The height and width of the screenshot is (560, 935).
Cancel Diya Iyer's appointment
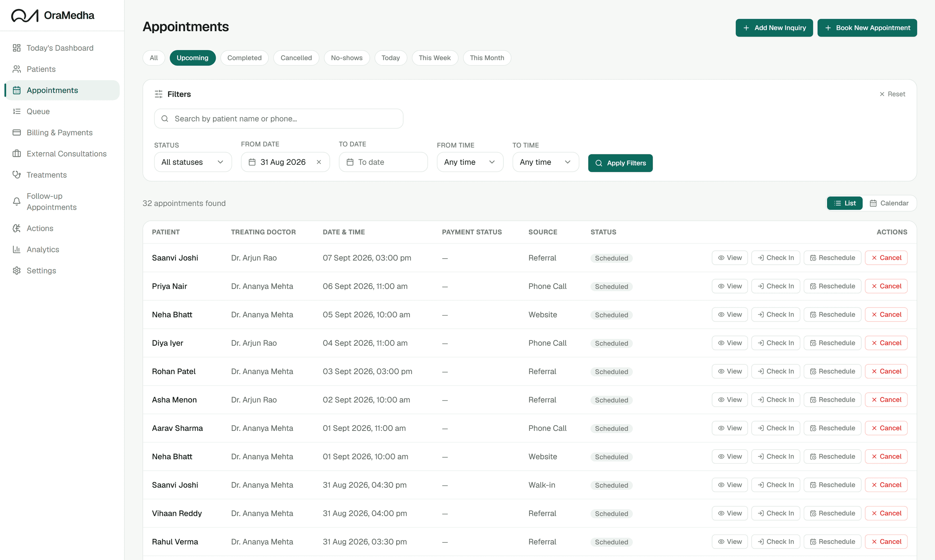[x=886, y=343]
